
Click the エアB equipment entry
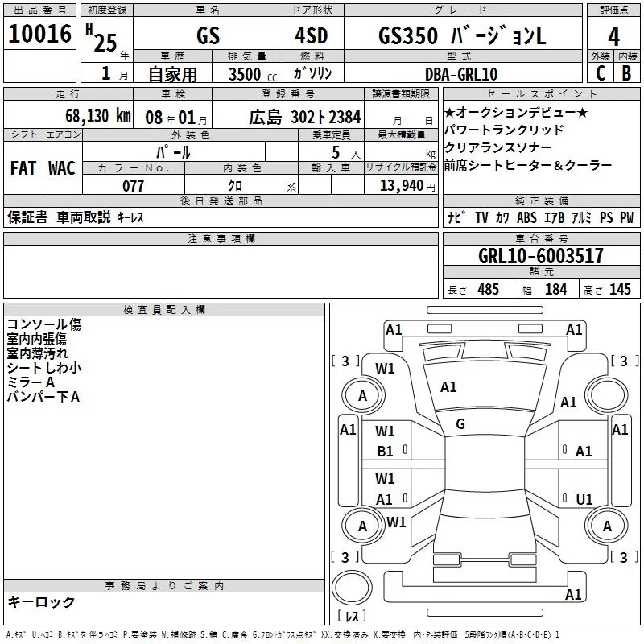(x=554, y=217)
